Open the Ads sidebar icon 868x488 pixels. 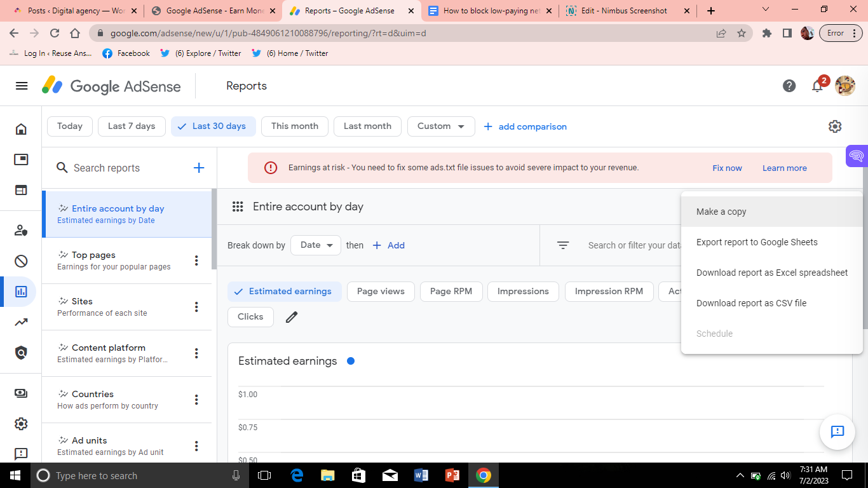point(21,159)
